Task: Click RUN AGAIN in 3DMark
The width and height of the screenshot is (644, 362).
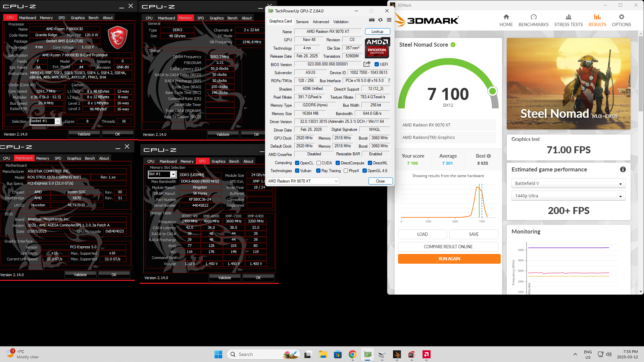Action: click(x=449, y=259)
